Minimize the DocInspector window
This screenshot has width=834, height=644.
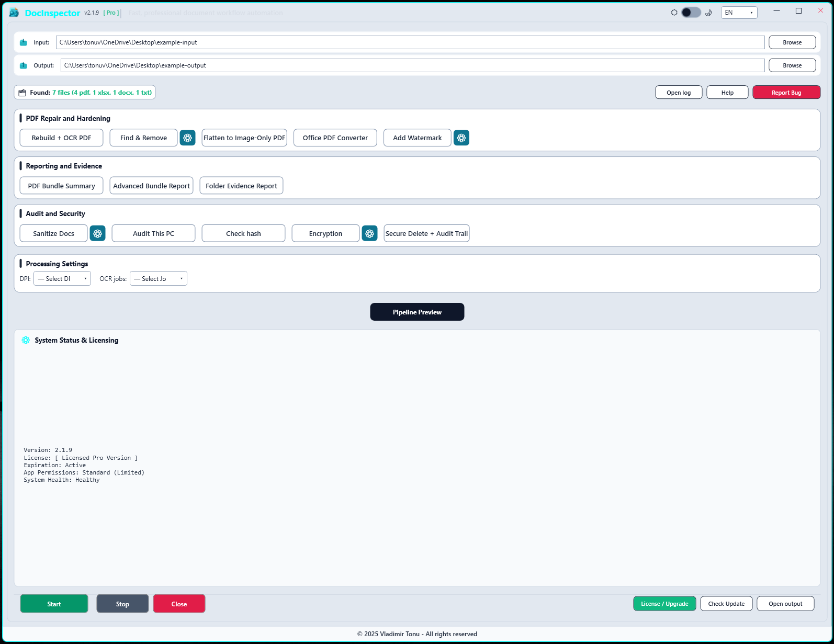click(x=776, y=11)
